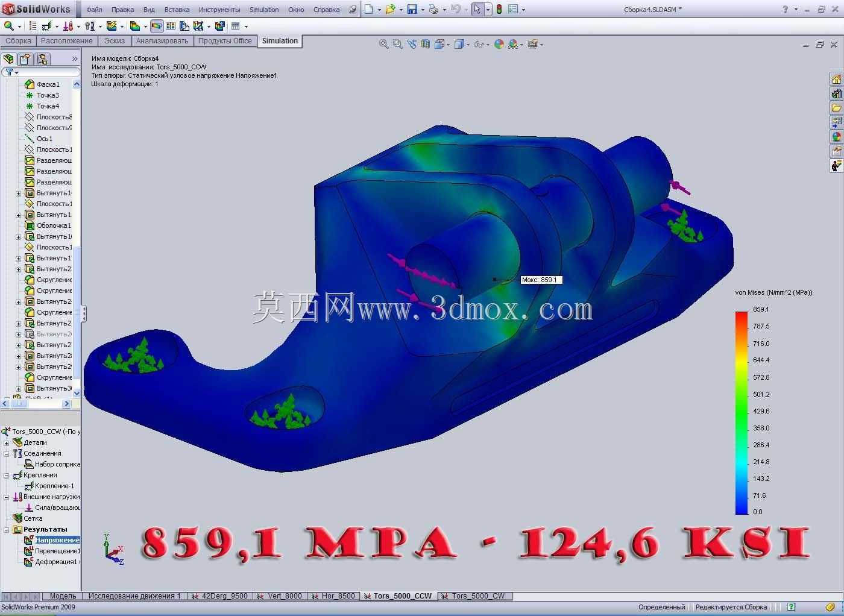
Task: Open the Study advisor magnifier icon
Action: click(x=8, y=26)
